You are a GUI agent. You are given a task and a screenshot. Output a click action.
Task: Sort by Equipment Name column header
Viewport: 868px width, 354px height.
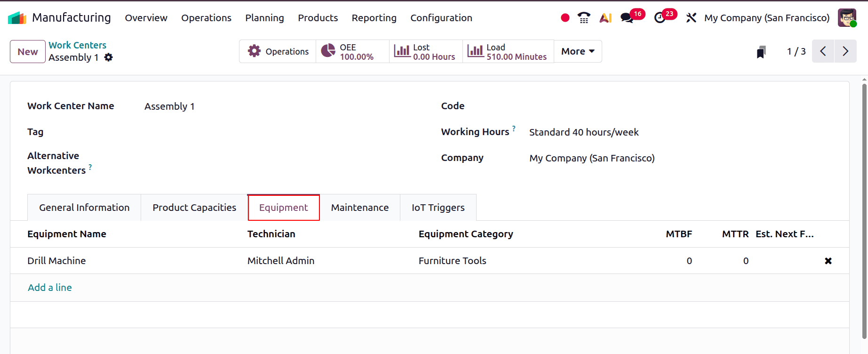tap(67, 234)
